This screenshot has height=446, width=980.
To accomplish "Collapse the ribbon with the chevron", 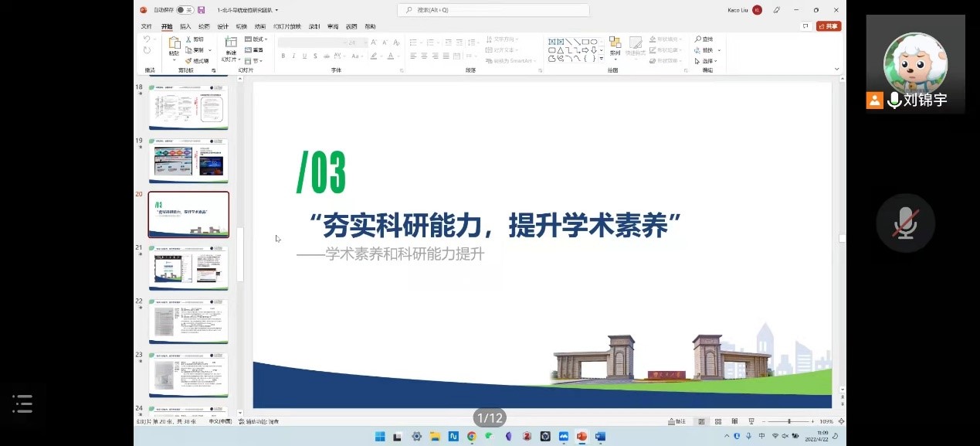I will click(x=836, y=69).
